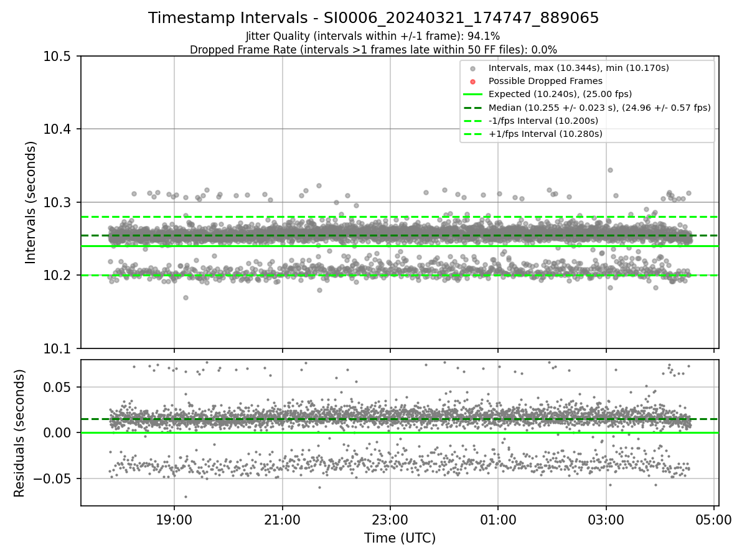747x560 pixels.
Task: Click the −0.05 residuals tick label
Action: click(x=53, y=479)
